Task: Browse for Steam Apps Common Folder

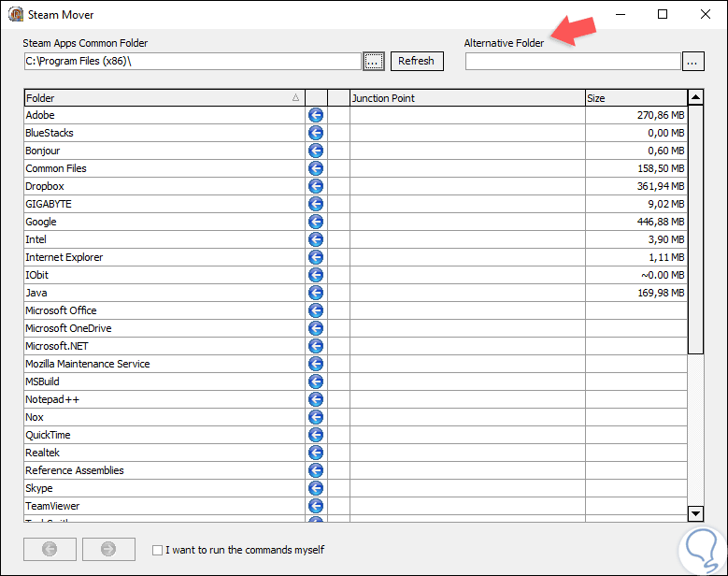Action: (x=373, y=61)
